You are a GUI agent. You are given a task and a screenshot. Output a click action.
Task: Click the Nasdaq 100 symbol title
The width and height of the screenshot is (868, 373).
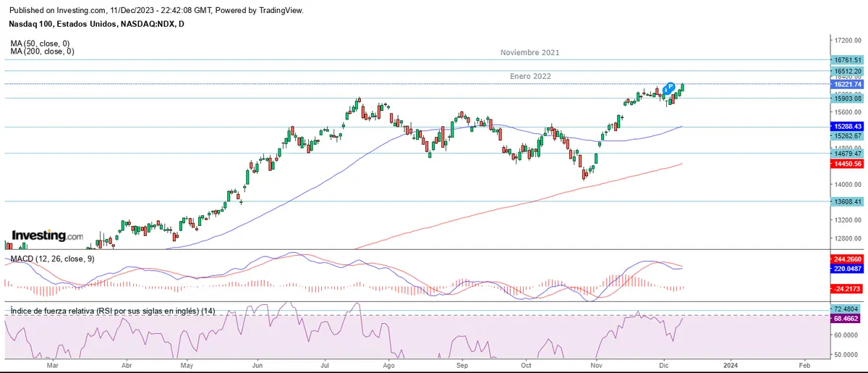pyautogui.click(x=97, y=24)
